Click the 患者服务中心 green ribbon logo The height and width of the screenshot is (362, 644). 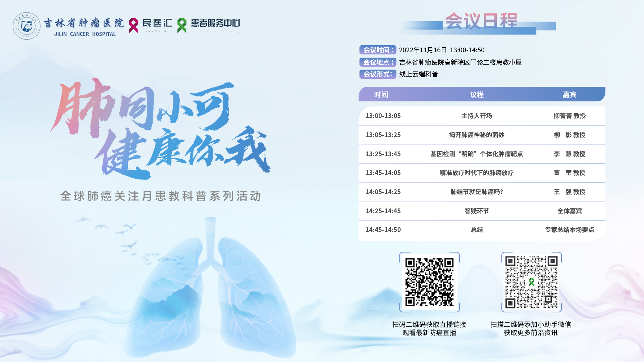(182, 25)
